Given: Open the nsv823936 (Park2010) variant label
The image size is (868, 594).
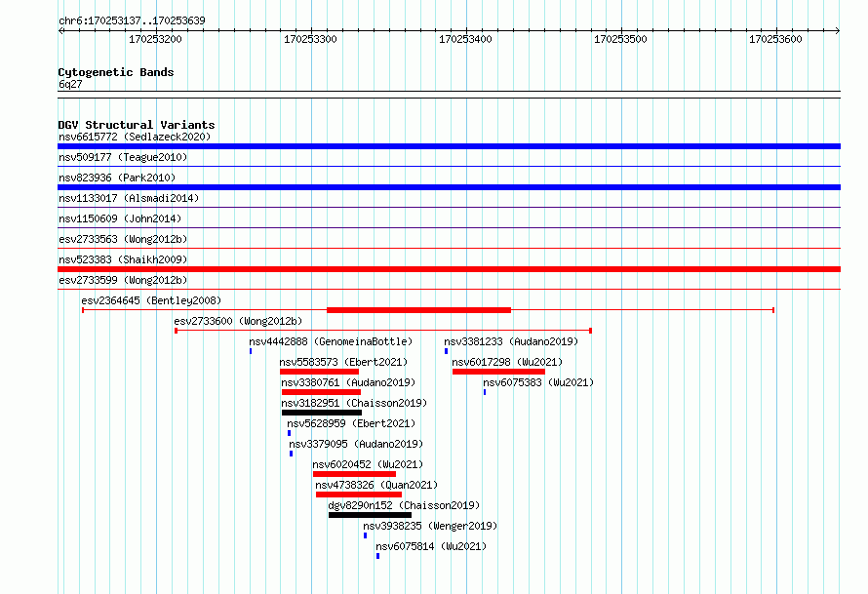Looking at the screenshot, I should click(x=117, y=178).
